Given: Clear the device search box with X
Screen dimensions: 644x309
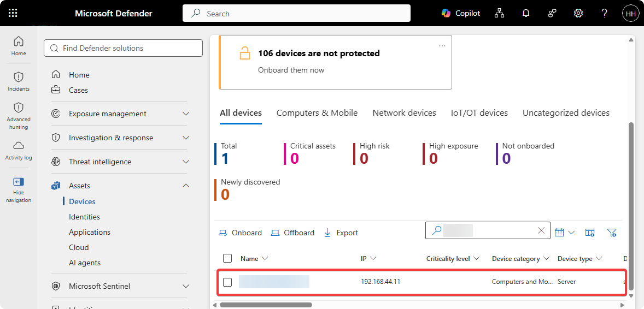Looking at the screenshot, I should pyautogui.click(x=541, y=230).
